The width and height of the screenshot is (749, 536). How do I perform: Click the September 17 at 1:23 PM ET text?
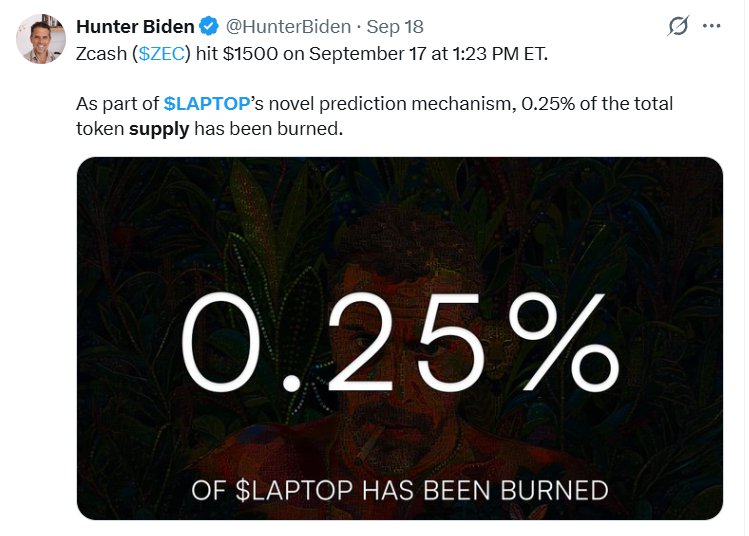(x=428, y=54)
